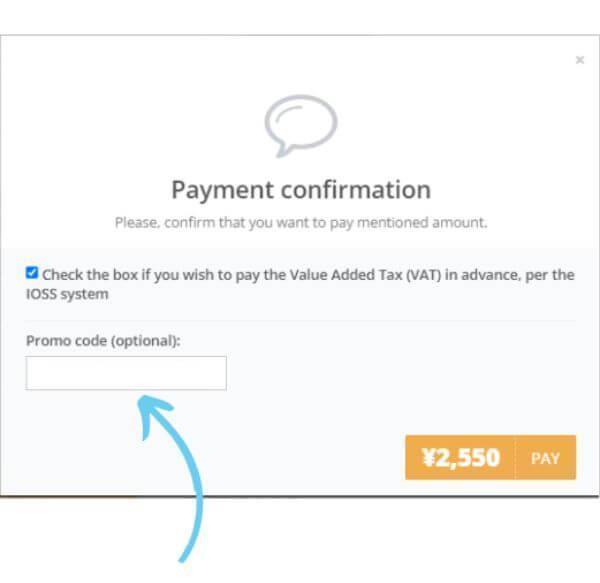Toggle the pay VAT in advance checkbox
This screenshot has height=583, width=600.
coord(32,273)
